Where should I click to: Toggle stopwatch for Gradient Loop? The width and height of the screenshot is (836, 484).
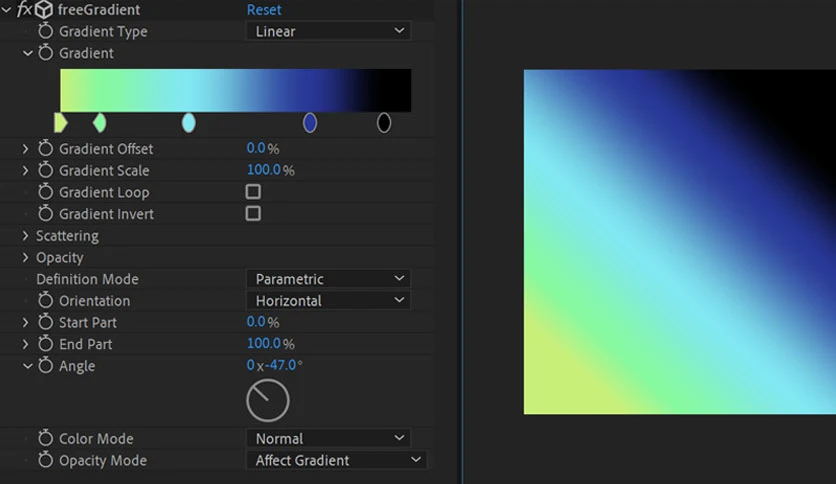(45, 192)
